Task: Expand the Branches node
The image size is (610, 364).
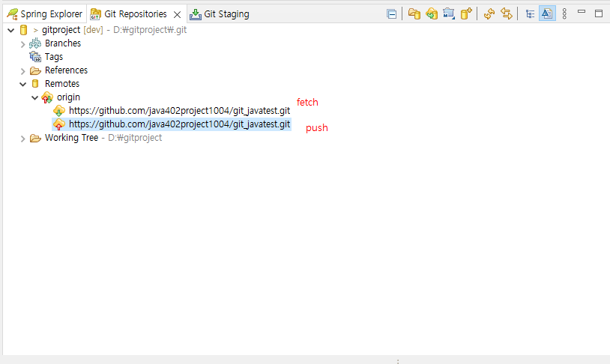Action: click(x=22, y=44)
